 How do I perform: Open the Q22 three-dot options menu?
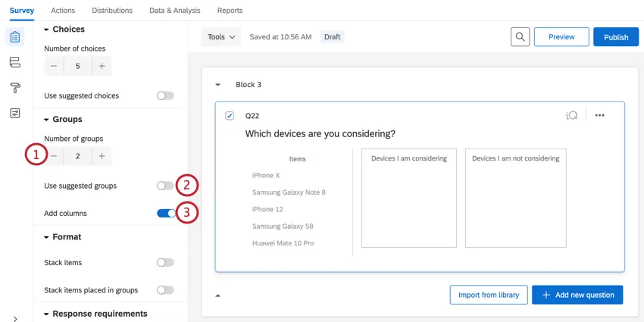click(599, 115)
